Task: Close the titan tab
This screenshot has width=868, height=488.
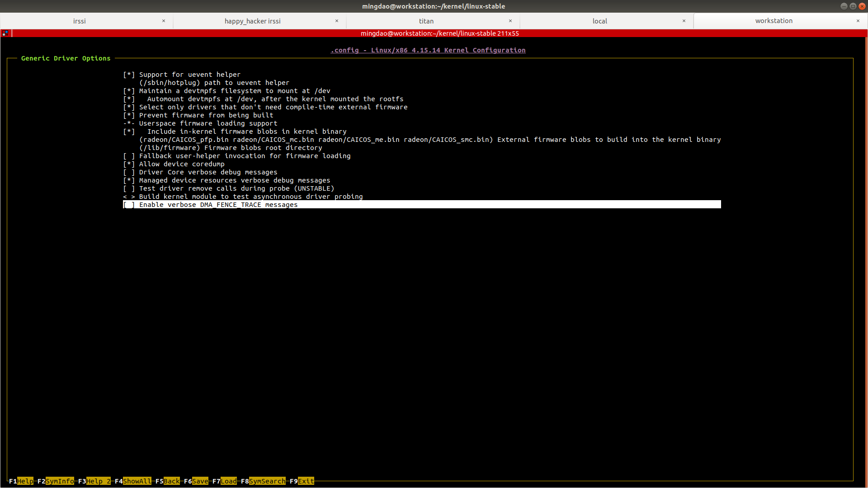Action: 510,21
